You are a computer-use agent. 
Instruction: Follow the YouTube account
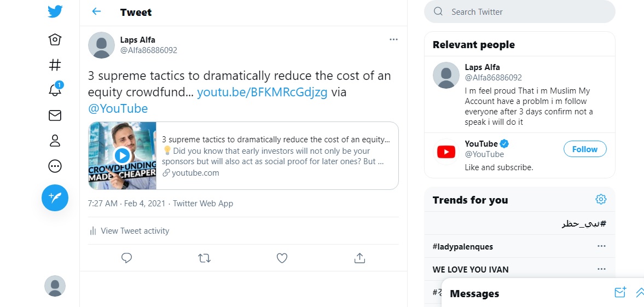coord(585,149)
